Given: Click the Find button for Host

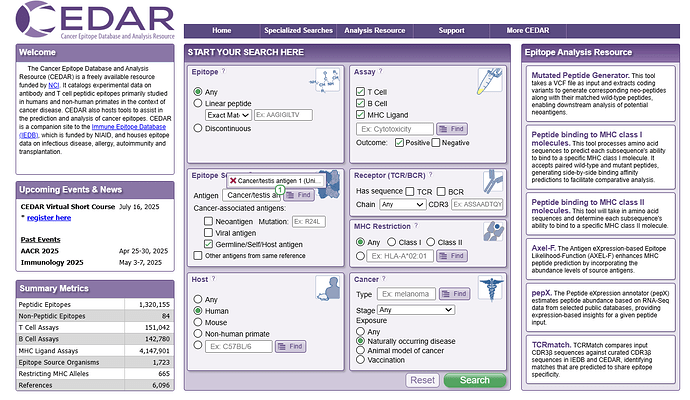Looking at the screenshot, I should pos(290,346).
